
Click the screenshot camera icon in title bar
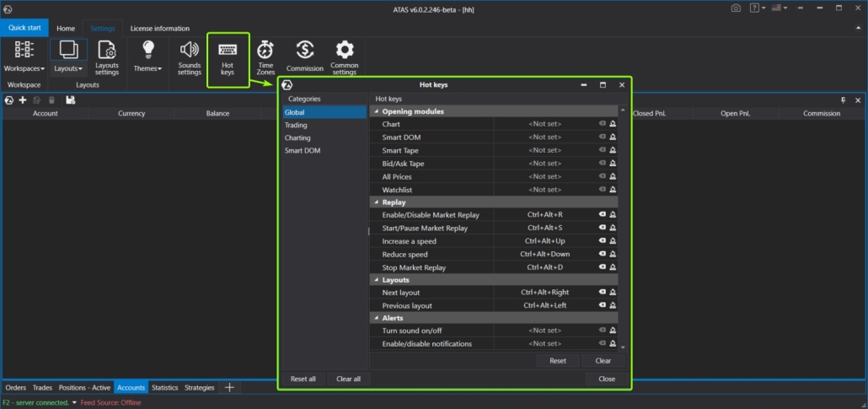coord(736,8)
